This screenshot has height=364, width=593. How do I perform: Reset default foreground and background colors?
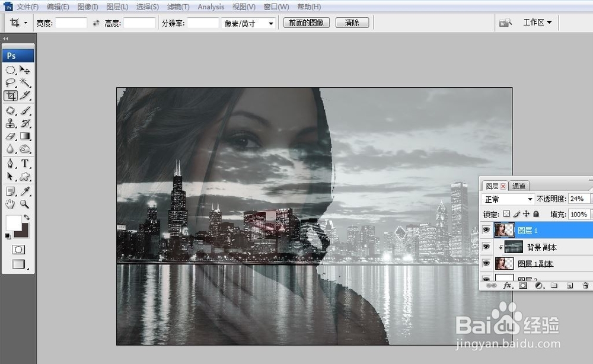(8, 236)
